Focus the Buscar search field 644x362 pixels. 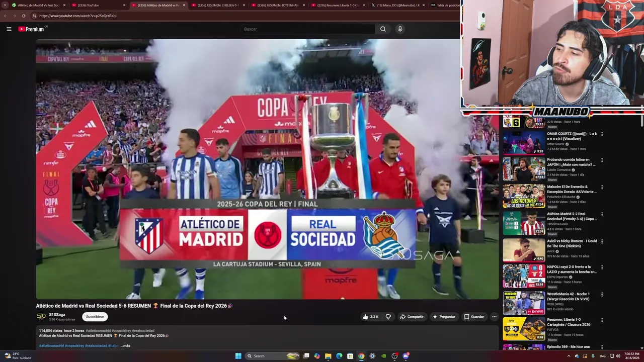click(x=308, y=29)
